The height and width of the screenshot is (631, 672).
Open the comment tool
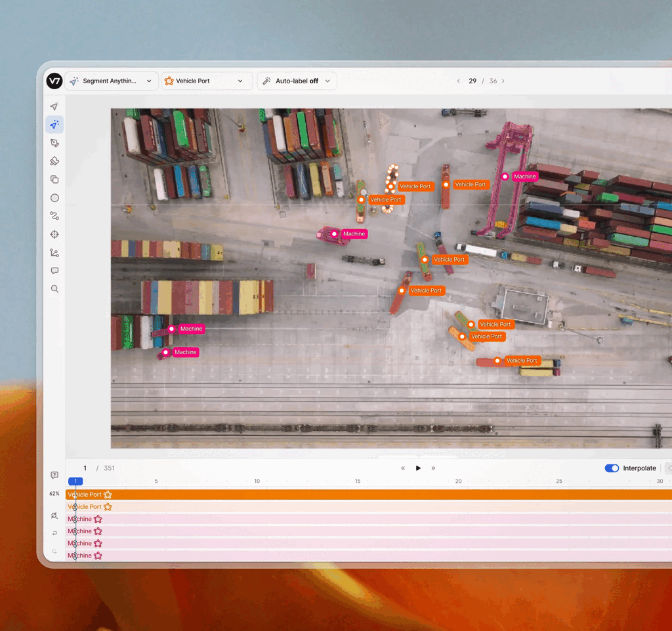coord(54,271)
